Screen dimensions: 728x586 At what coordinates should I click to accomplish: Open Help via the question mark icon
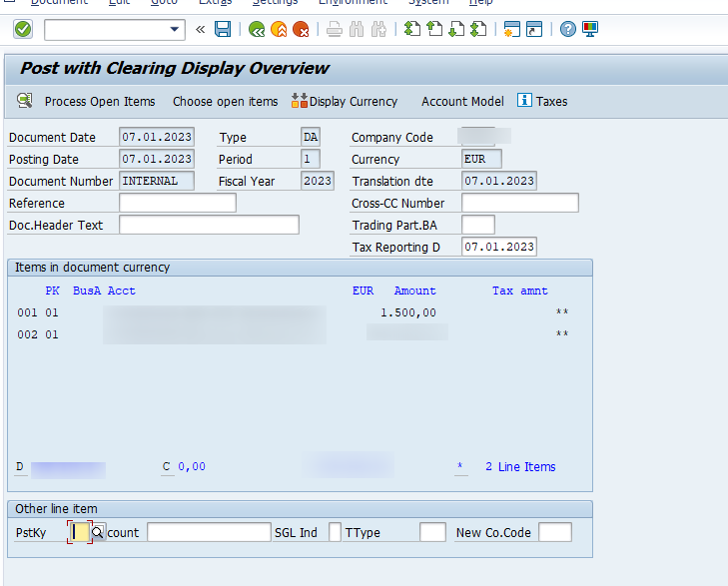(x=567, y=30)
